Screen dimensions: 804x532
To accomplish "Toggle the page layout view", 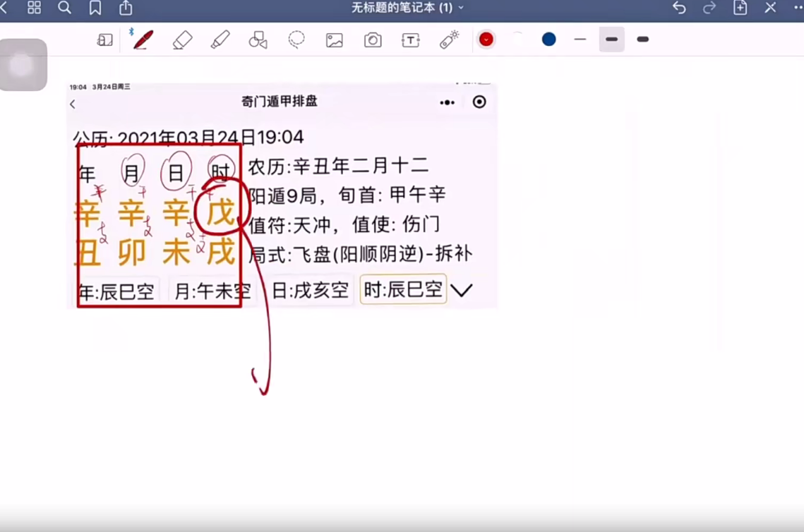I will click(104, 40).
